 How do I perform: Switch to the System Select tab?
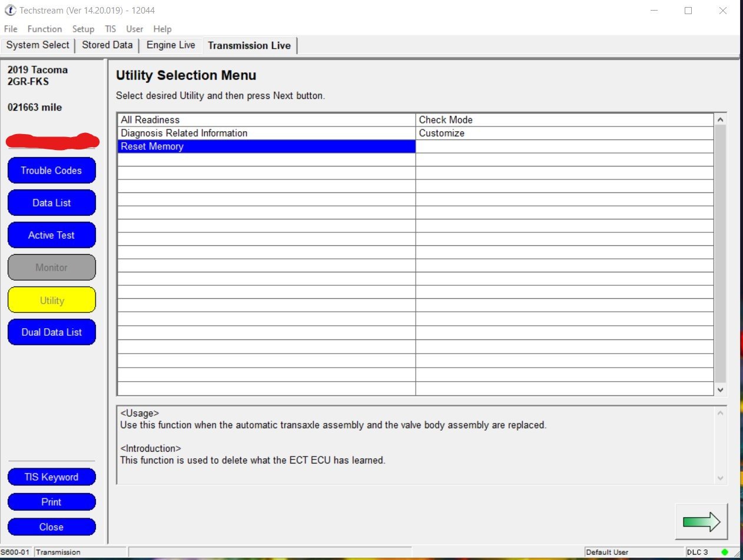coord(38,45)
